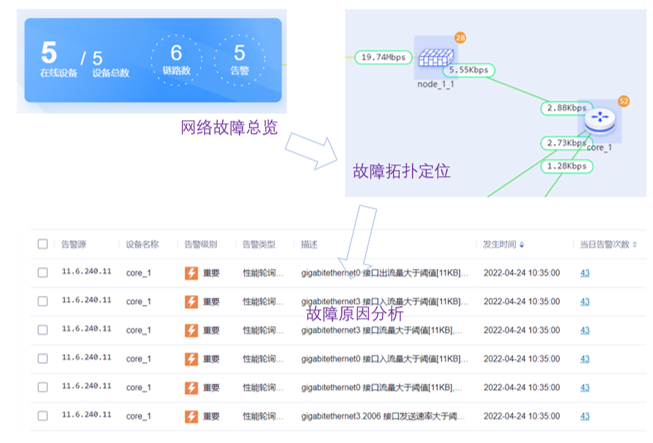Click severity icon of gigabitethernet0 接口流量 alarm row

coord(191,388)
